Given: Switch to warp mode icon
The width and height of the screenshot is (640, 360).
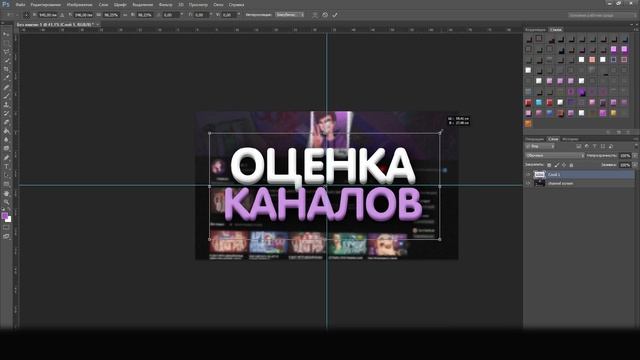Looking at the screenshot, I should point(315,15).
